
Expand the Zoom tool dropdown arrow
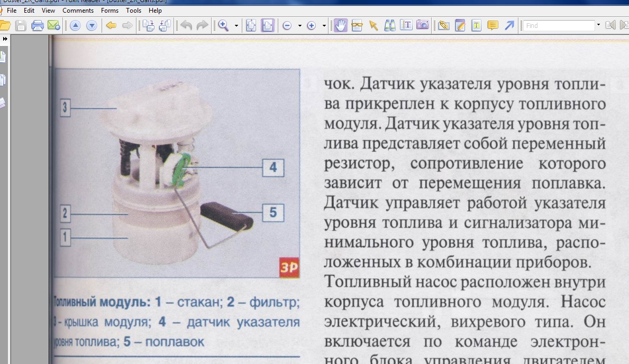(236, 26)
